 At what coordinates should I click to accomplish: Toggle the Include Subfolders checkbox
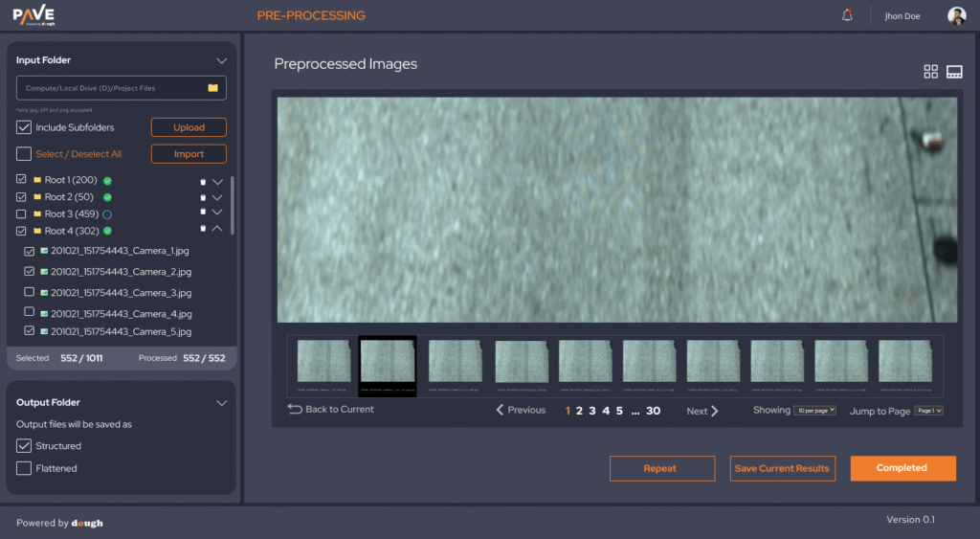tap(24, 127)
